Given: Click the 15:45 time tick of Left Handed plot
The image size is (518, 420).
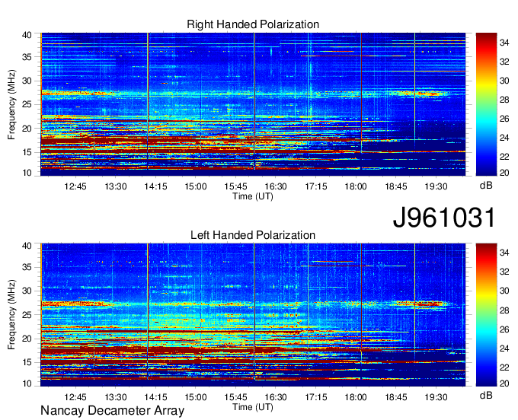Looking at the screenshot, I should (x=235, y=397).
